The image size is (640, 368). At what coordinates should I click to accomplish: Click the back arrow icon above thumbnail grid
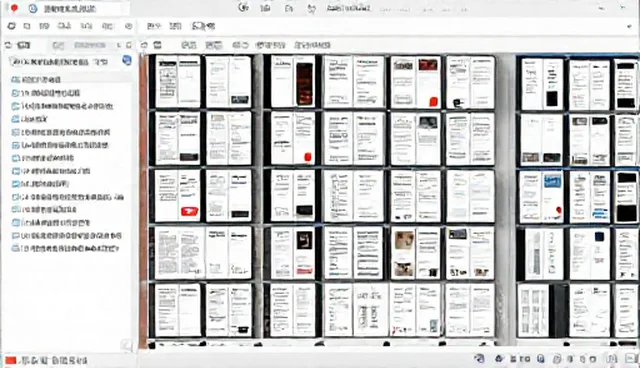[144, 45]
